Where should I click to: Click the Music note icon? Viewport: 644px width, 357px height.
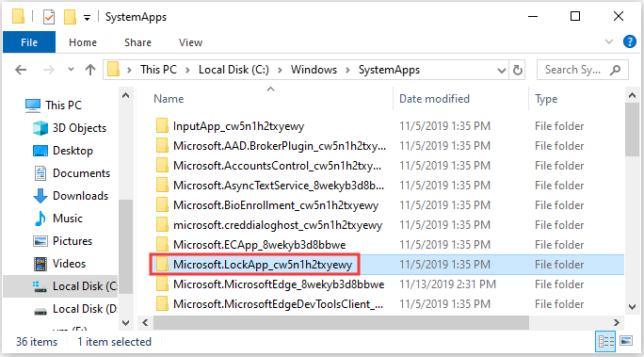click(40, 219)
